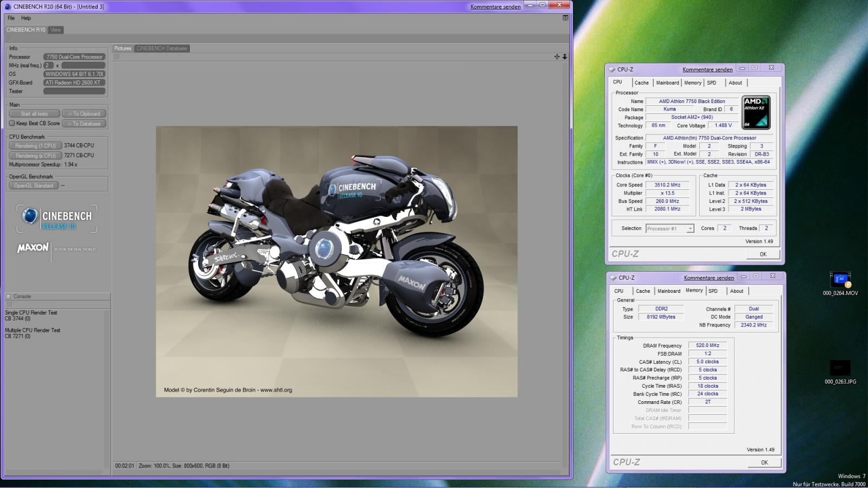Click Kommentare senden in upper CPU-Z title bar
This screenshot has width=868, height=488.
point(707,69)
